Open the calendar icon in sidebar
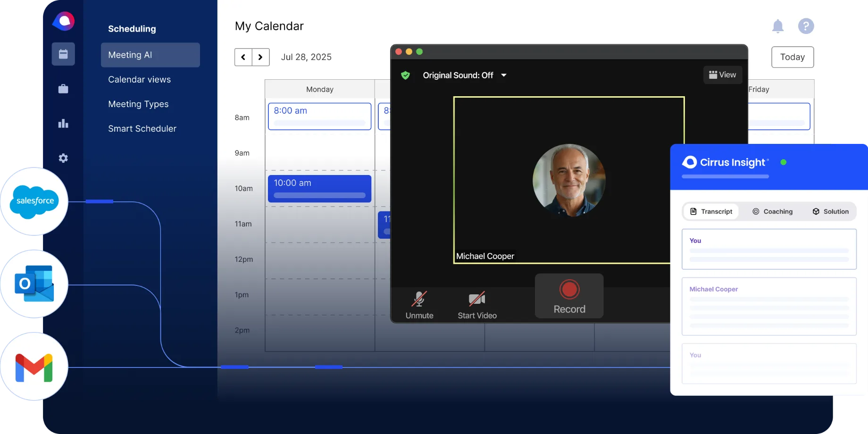The image size is (868, 434). click(63, 54)
